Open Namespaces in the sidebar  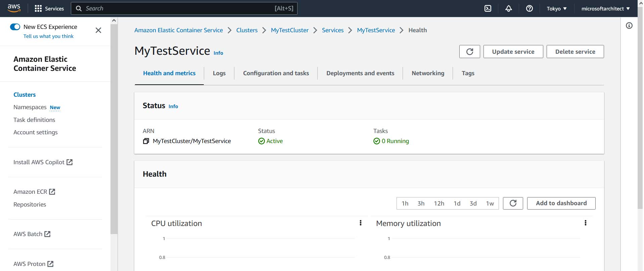coord(30,107)
